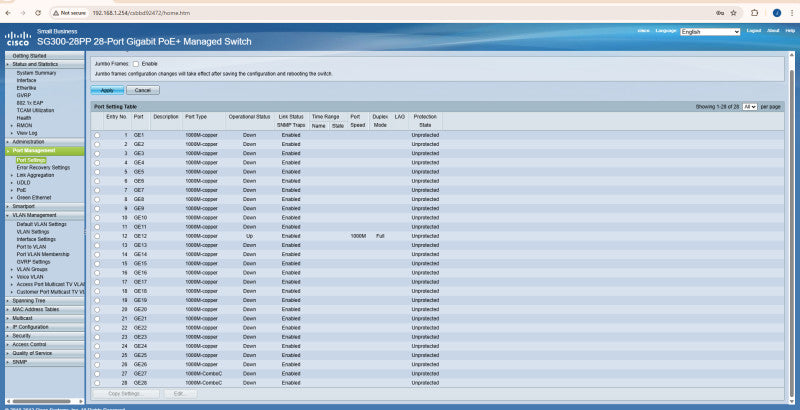
Task: Select the radio button for port GE1
Action: [x=97, y=135]
